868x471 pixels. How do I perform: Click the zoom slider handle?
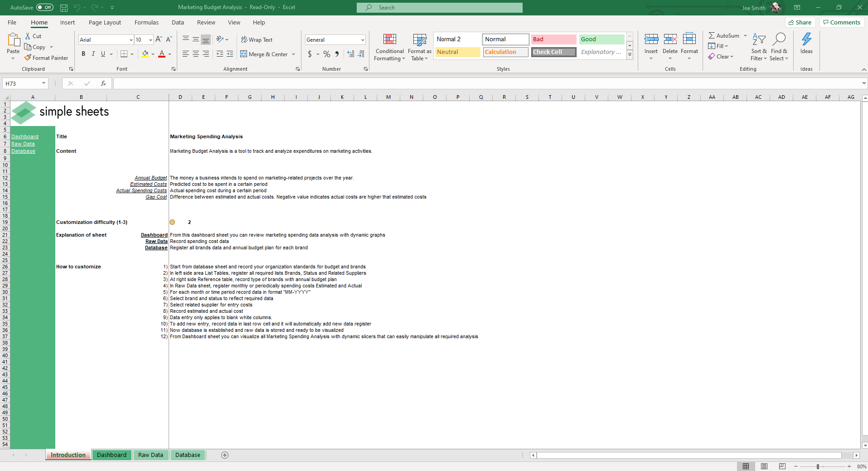(818, 466)
